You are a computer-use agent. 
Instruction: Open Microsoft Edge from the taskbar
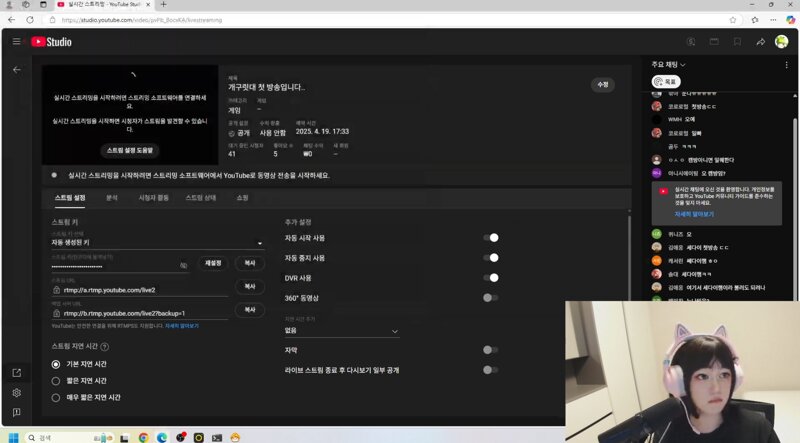[162, 437]
